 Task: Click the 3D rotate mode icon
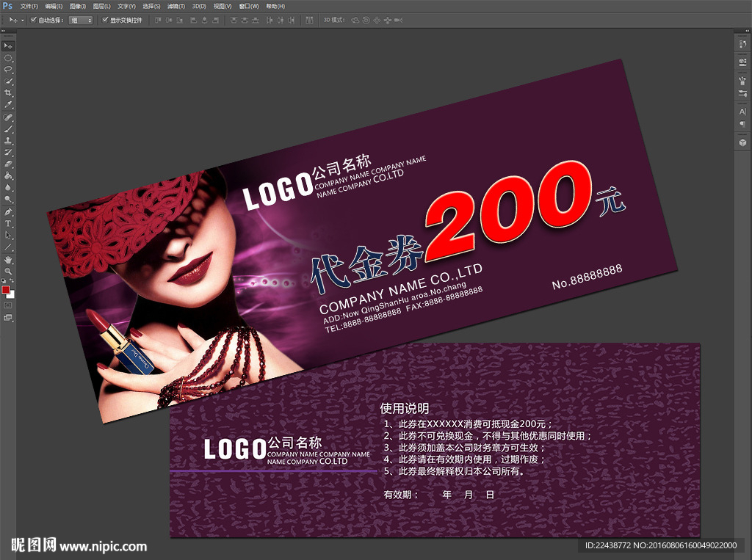pyautogui.click(x=355, y=20)
